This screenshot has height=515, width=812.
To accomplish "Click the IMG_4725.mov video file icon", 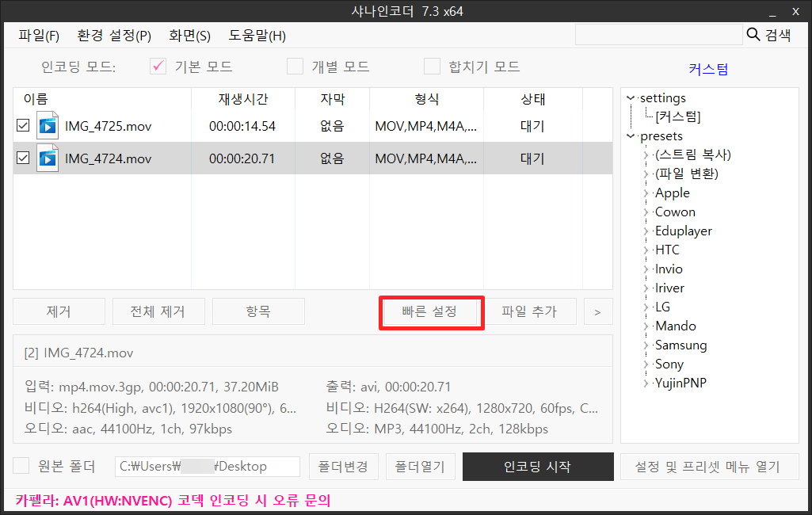I will pyautogui.click(x=48, y=125).
